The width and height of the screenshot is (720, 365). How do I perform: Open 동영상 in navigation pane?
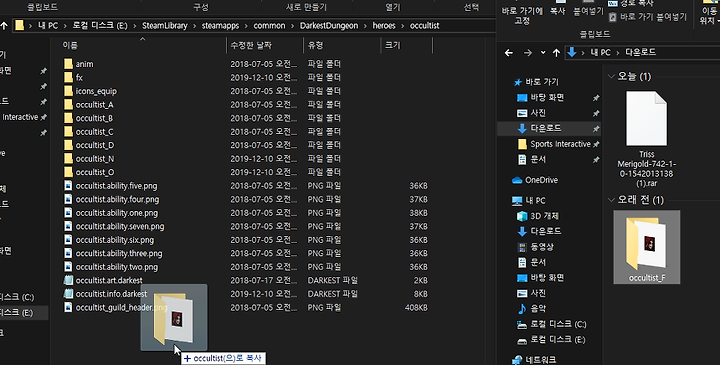tap(535, 247)
